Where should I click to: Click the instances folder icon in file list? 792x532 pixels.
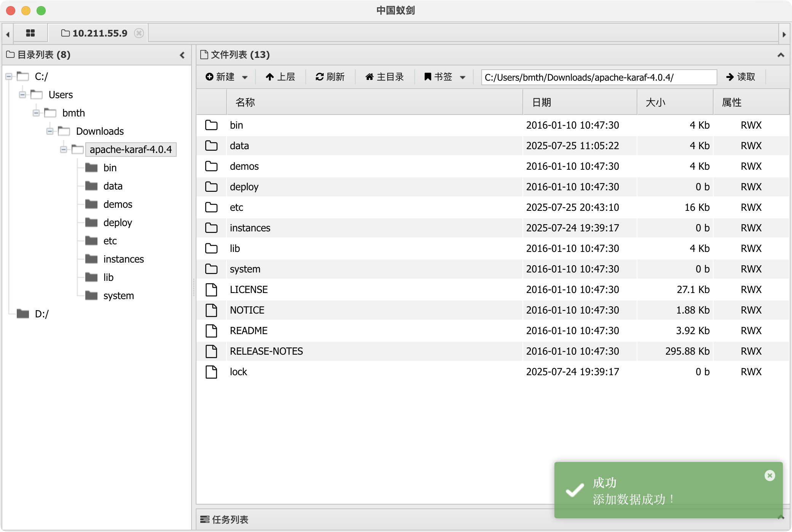[211, 228]
